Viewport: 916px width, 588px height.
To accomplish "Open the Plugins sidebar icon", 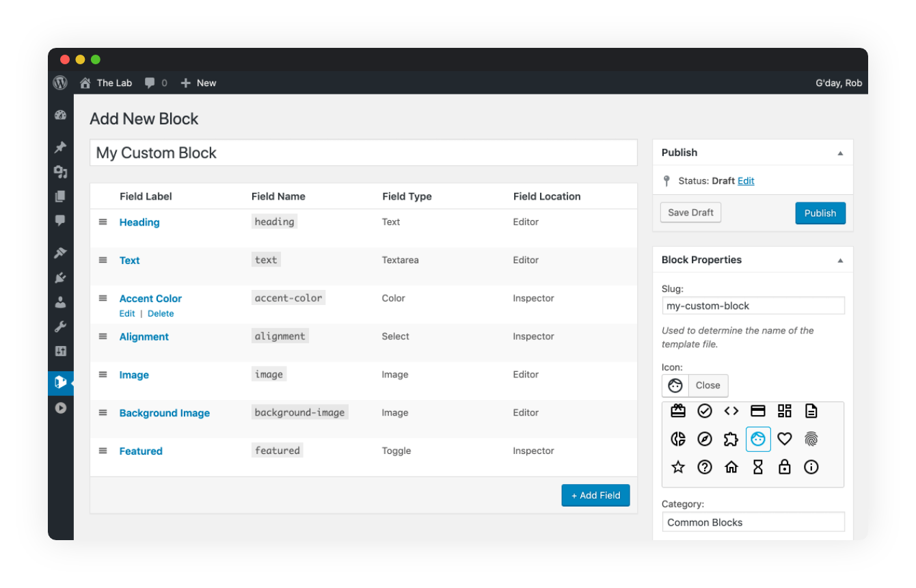I will coord(60,278).
